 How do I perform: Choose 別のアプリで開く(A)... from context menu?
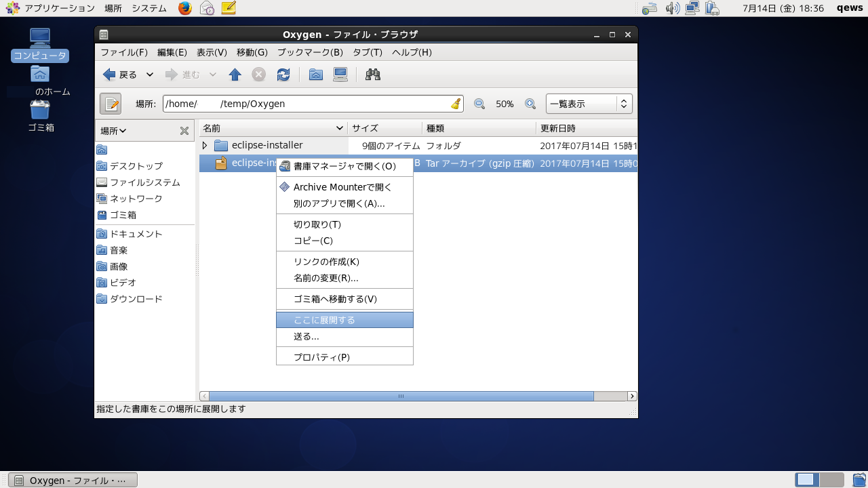(x=344, y=203)
